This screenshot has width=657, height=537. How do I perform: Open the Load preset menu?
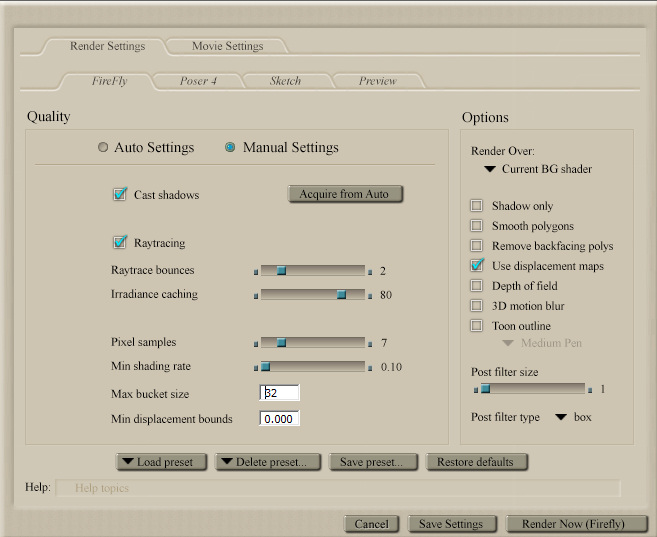pyautogui.click(x=161, y=462)
